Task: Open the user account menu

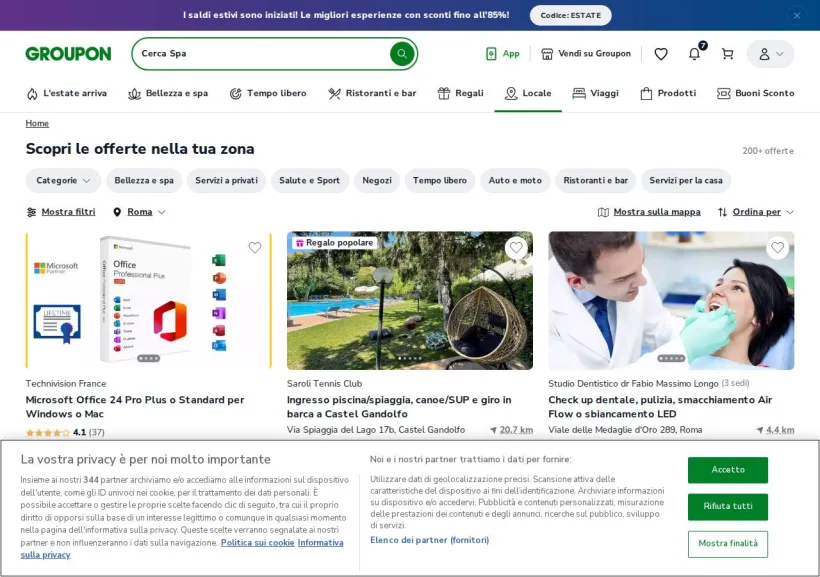Action: (770, 54)
